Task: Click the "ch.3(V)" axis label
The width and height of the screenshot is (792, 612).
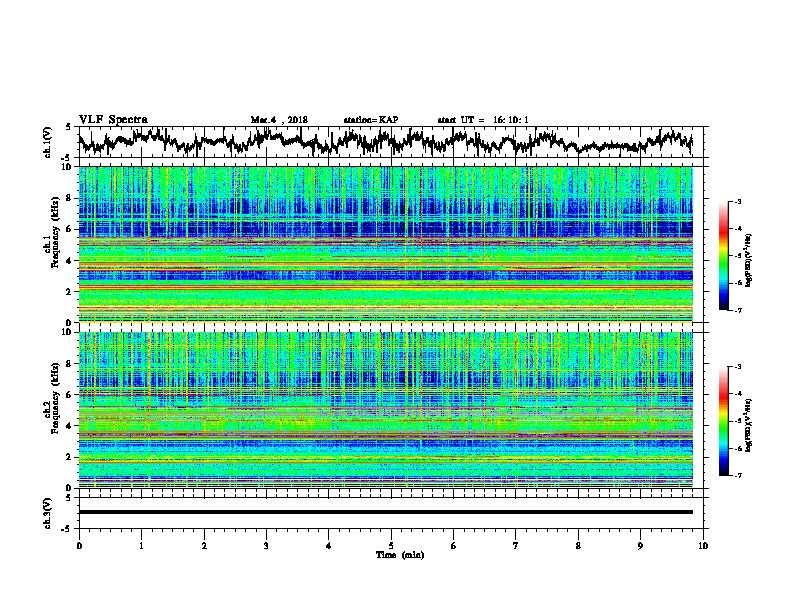Action: pos(48,513)
